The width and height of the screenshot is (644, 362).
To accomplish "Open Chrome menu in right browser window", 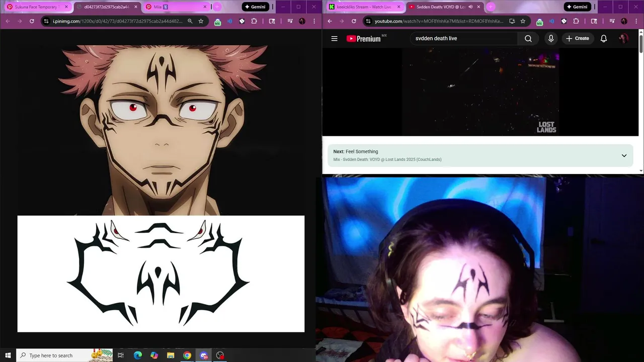I will [x=636, y=21].
